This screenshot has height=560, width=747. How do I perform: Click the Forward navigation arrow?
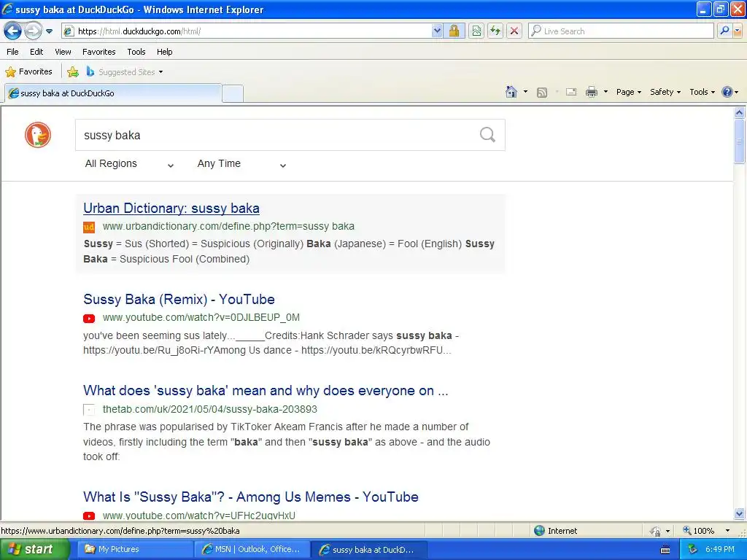33,31
